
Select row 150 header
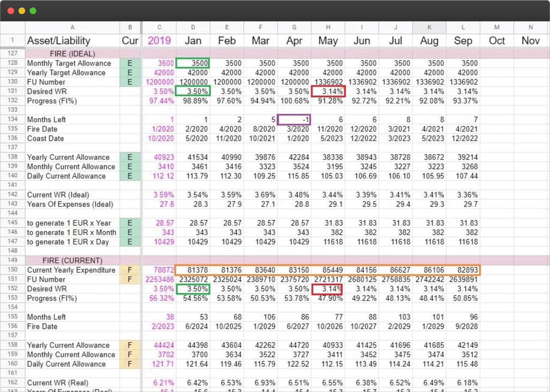coord(12,270)
